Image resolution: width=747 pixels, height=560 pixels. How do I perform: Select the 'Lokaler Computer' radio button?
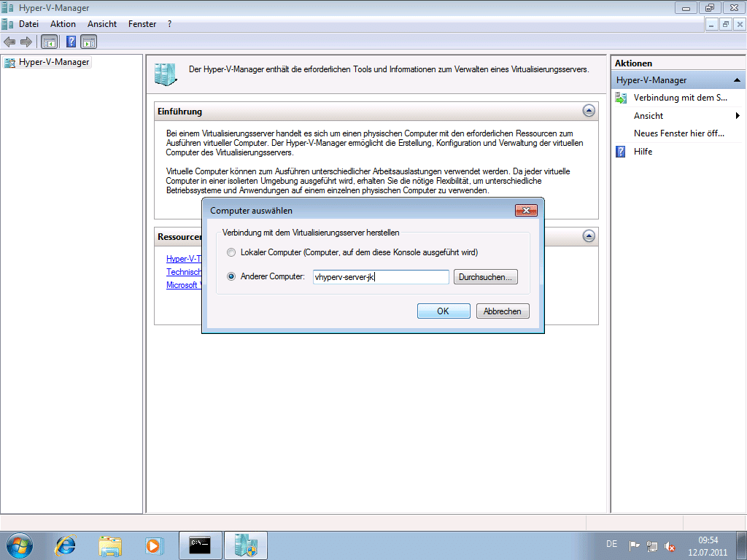click(x=231, y=252)
